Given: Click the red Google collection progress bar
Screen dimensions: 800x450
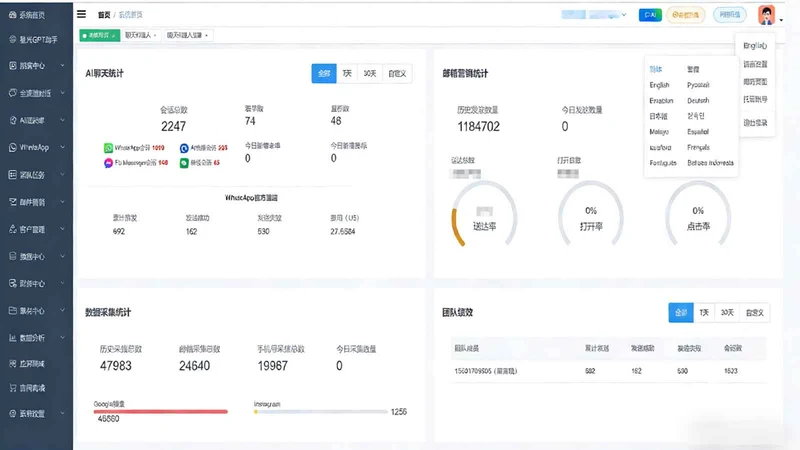Looking at the screenshot, I should point(160,411).
